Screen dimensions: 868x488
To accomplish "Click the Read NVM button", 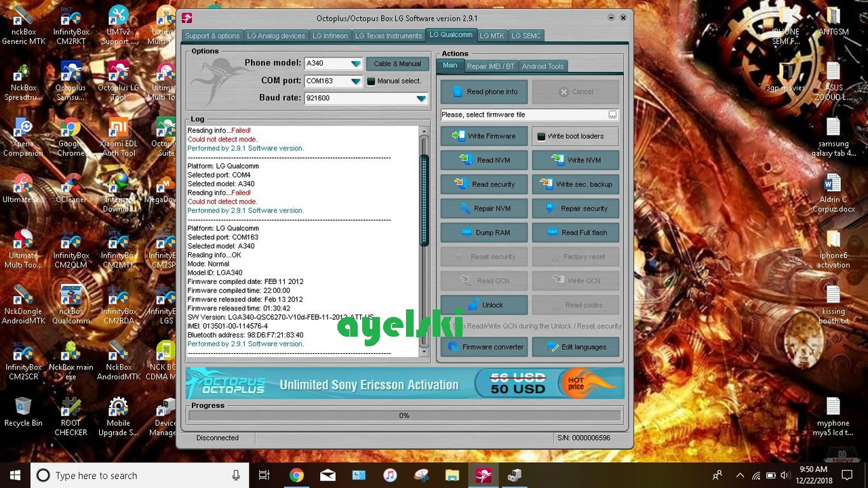I will [x=484, y=160].
